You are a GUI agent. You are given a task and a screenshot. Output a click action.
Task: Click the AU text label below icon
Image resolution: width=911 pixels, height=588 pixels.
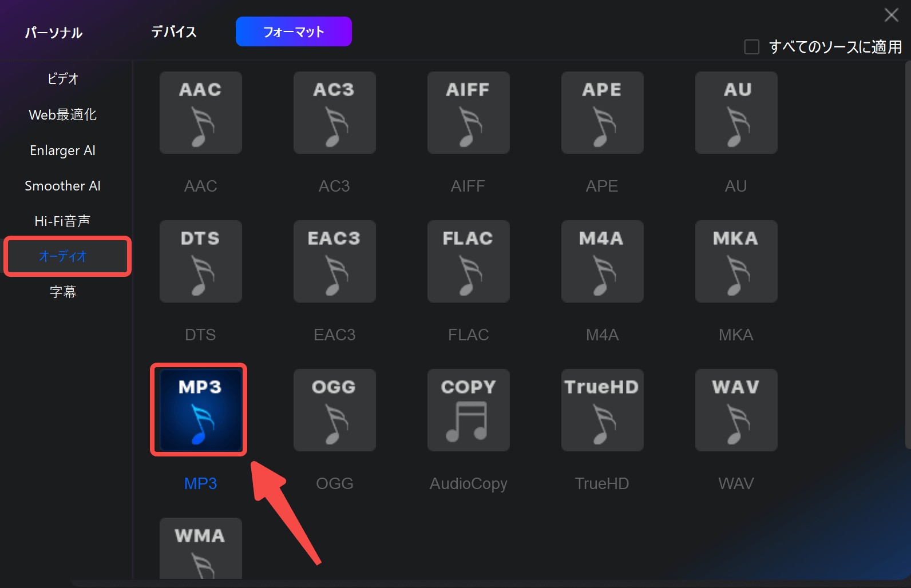click(x=736, y=186)
